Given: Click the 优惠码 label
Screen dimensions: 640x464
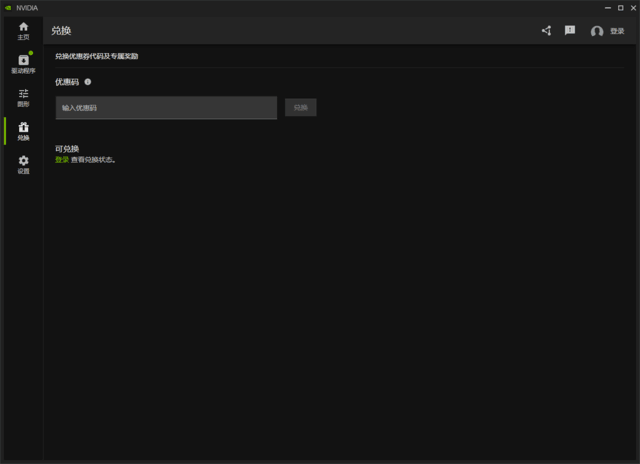Looking at the screenshot, I should pyautogui.click(x=67, y=82).
